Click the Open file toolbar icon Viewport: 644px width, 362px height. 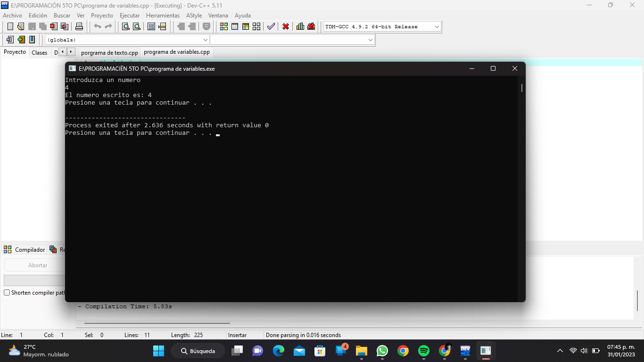[21, 26]
